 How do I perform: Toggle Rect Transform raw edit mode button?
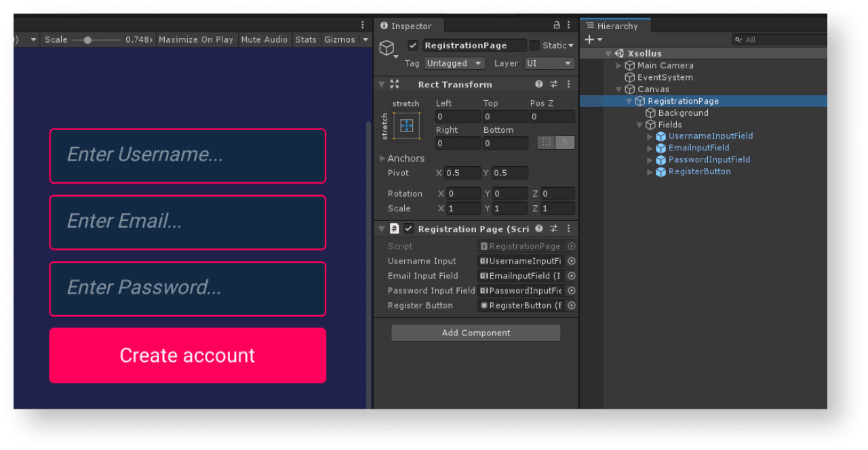(x=565, y=142)
